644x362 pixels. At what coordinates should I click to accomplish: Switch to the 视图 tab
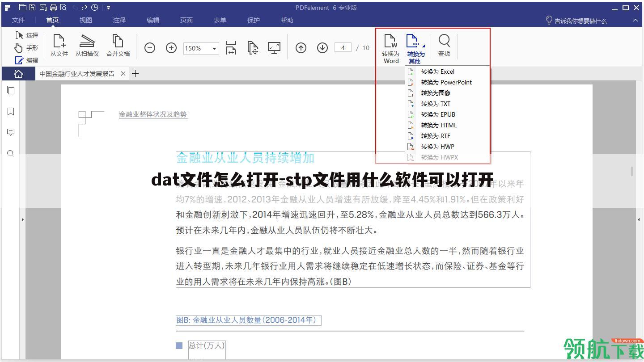(86, 20)
